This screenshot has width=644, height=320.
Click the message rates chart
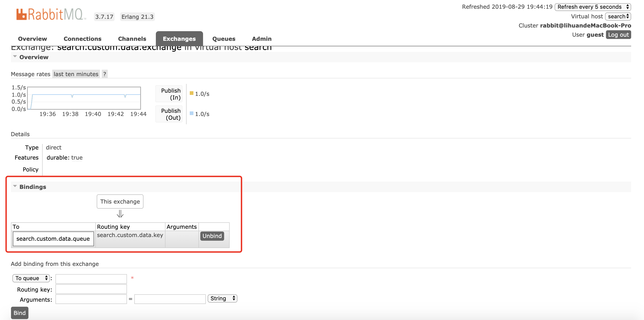click(x=84, y=98)
